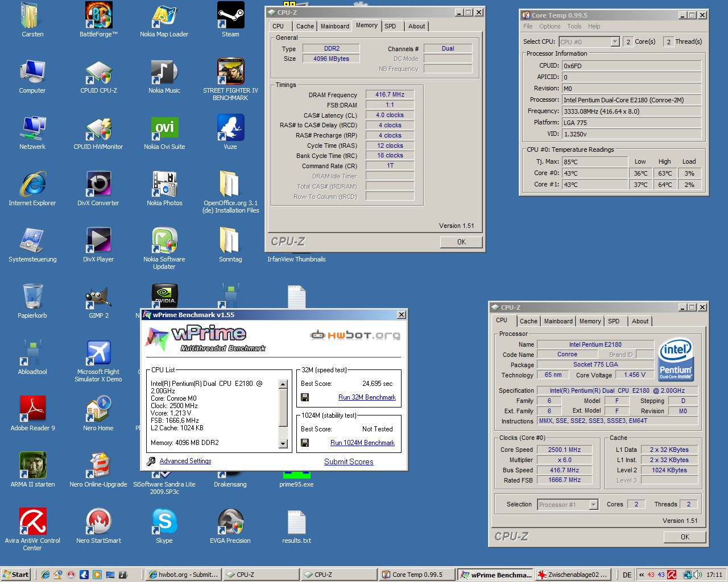
Task: Click OK in the lower CPU-Z CPU window
Action: (685, 537)
